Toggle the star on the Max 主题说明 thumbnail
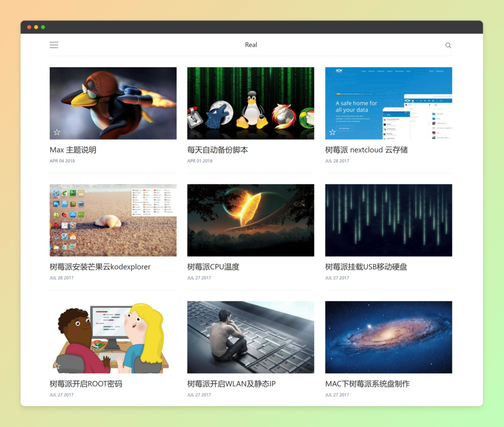The height and width of the screenshot is (427, 504). (x=57, y=132)
